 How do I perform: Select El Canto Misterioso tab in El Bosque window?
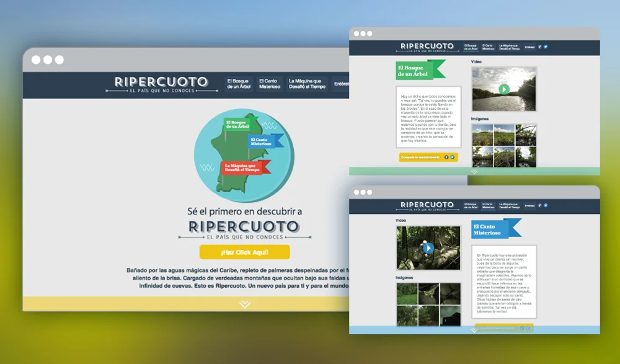(x=488, y=47)
